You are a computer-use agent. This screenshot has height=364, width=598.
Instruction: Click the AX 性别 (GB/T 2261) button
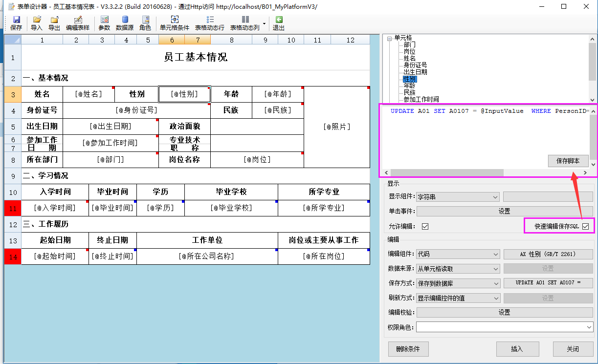click(548, 254)
